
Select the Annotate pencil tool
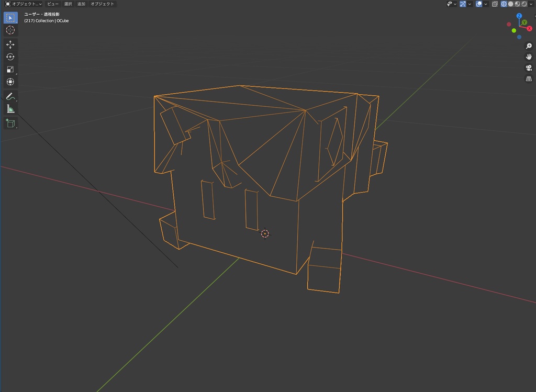click(10, 96)
